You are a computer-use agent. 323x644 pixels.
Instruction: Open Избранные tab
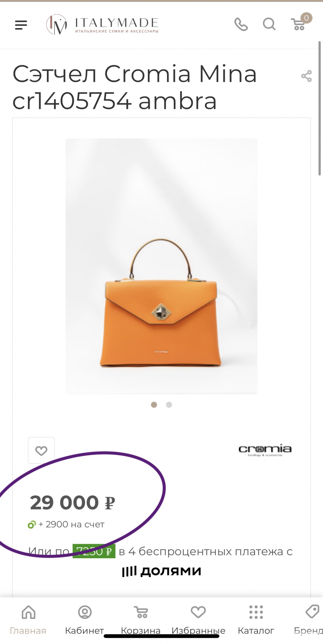(x=198, y=620)
